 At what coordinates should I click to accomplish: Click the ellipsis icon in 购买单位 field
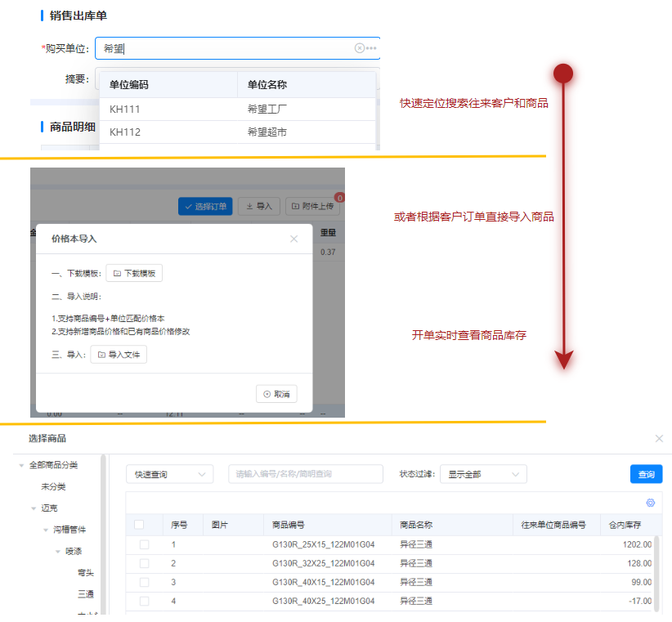click(371, 48)
